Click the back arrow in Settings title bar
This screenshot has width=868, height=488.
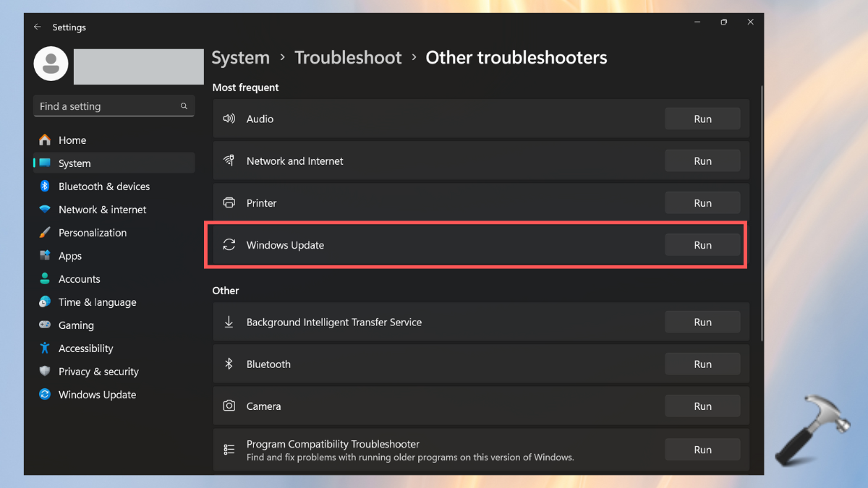38,27
